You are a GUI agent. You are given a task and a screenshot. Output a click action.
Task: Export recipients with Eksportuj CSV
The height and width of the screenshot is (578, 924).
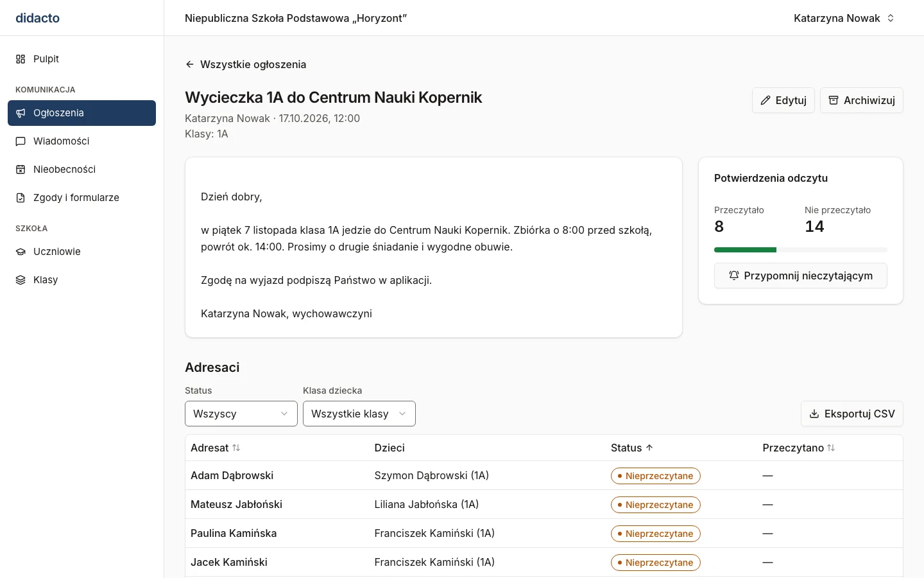[x=852, y=414]
